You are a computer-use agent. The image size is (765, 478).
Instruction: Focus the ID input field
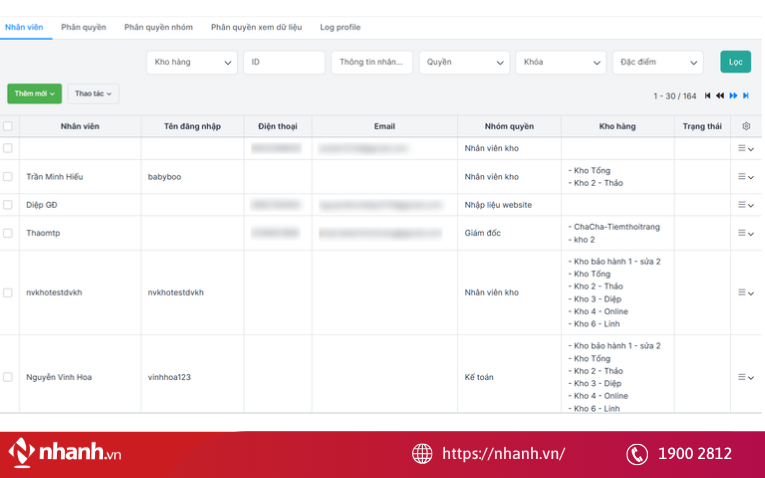(x=284, y=62)
